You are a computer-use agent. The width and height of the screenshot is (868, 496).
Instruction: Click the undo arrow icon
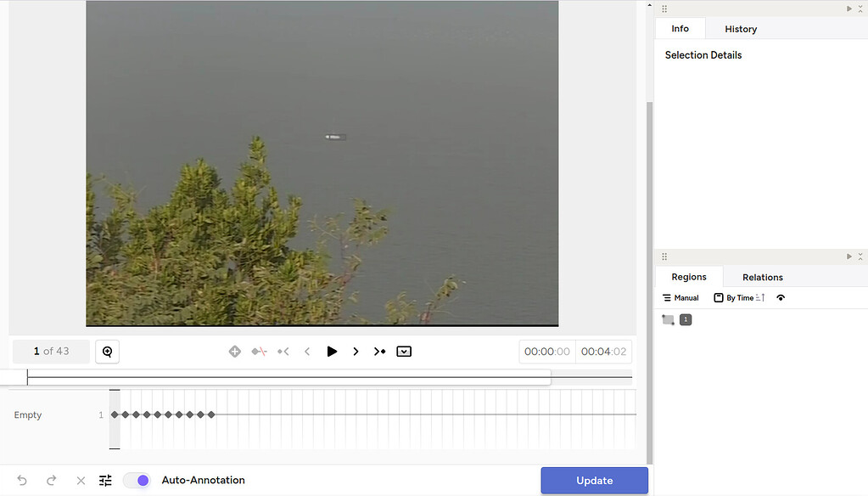click(x=21, y=480)
